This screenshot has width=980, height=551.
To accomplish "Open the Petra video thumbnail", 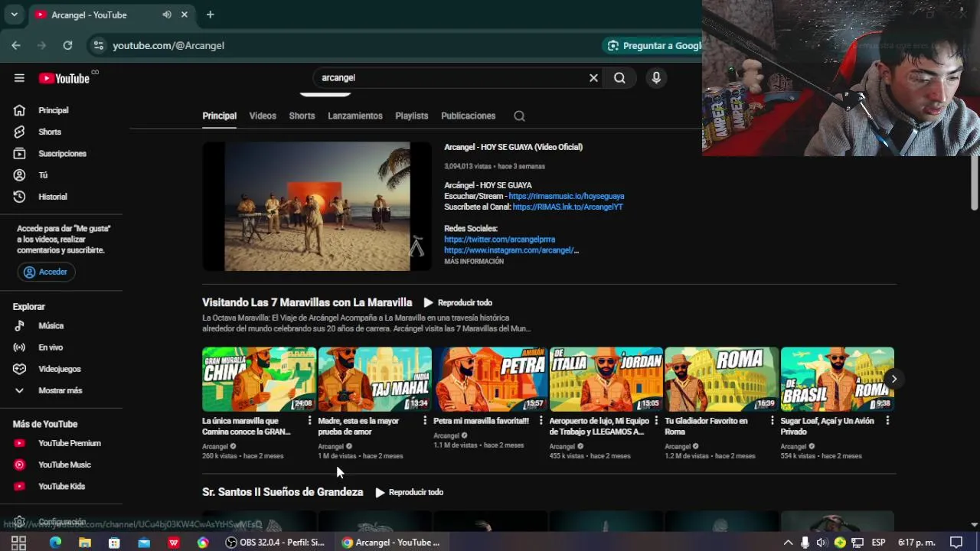I will coord(490,380).
